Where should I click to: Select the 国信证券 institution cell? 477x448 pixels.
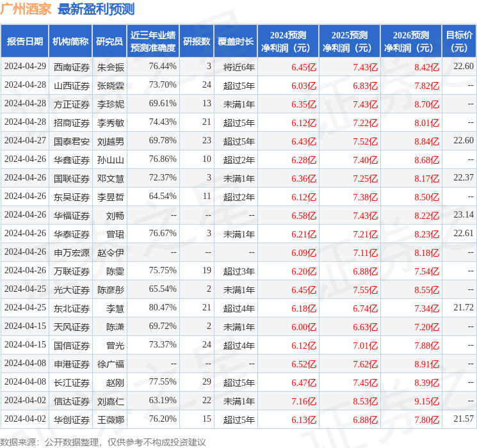click(x=72, y=346)
